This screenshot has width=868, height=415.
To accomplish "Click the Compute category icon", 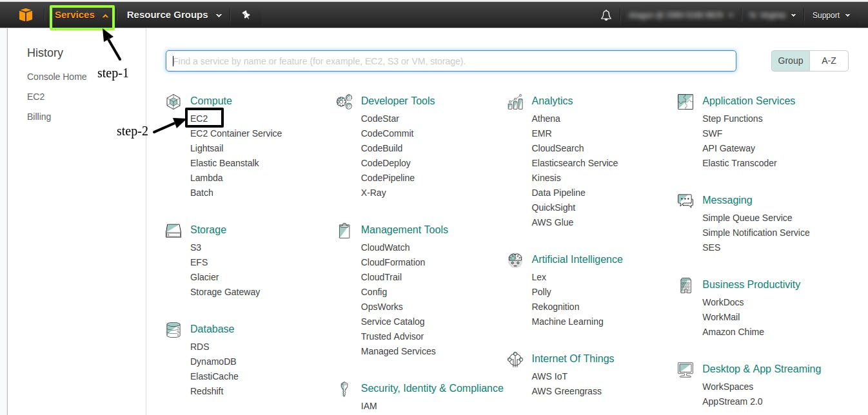I will click(x=173, y=101).
